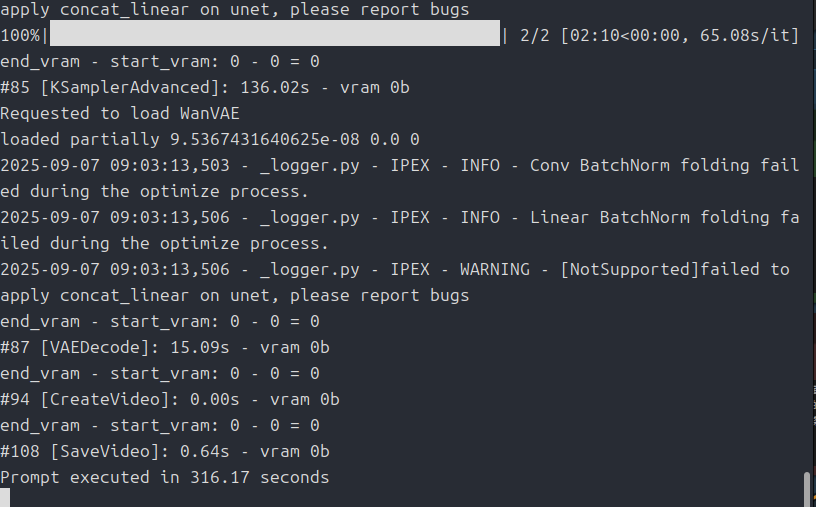Click the 'Conv BatchNorm folding' message text
This screenshot has width=816, height=507.
[x=640, y=165]
